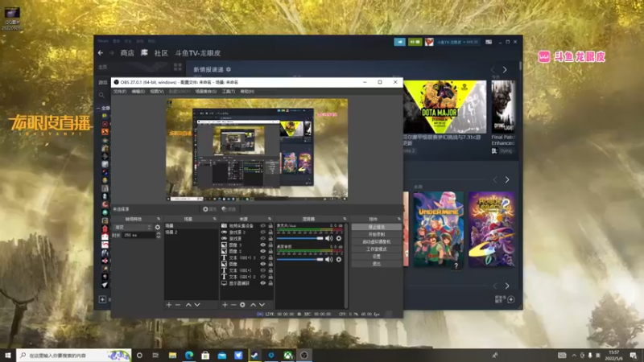Open OBS 编辑(E) menu

pos(138,92)
